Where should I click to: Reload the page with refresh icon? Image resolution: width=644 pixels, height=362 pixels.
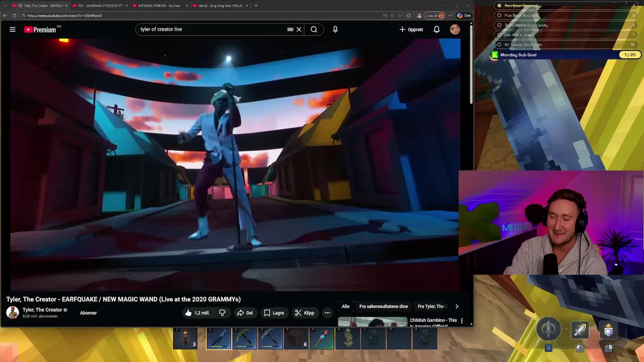coord(14,16)
